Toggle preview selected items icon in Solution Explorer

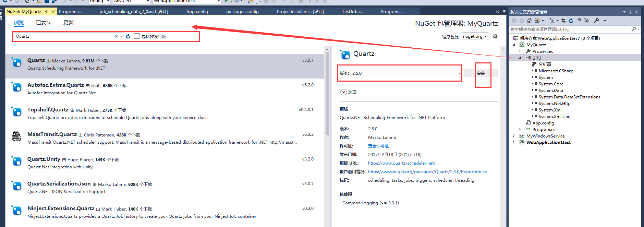(604, 21)
